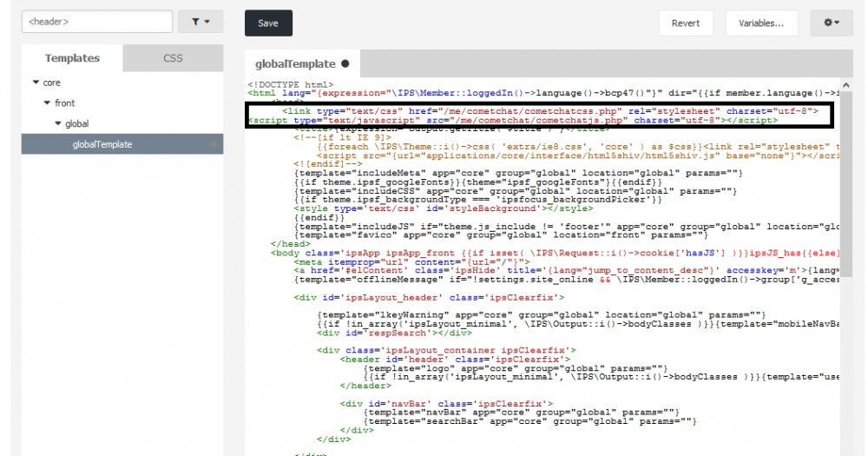Activate the globalTemplate editor tab

[295, 63]
